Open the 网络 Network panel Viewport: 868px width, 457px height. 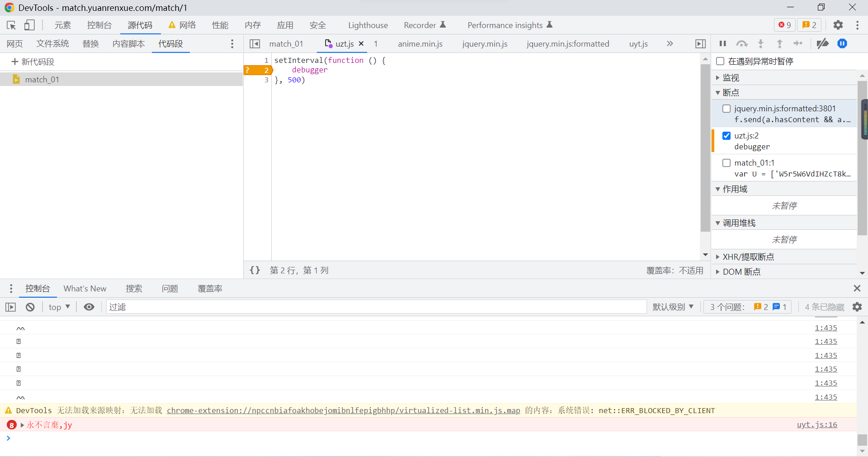tap(183, 25)
